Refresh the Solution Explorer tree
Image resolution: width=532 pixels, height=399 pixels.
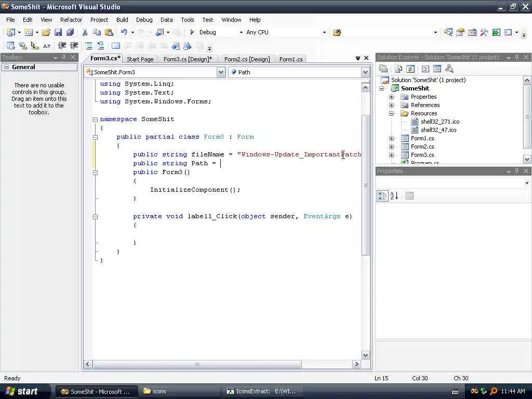tap(410, 69)
